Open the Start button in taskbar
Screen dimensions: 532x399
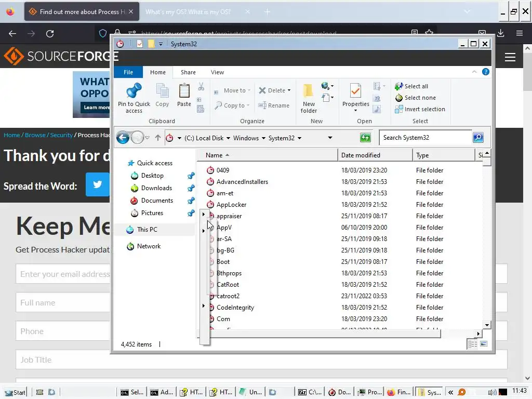tap(15, 392)
